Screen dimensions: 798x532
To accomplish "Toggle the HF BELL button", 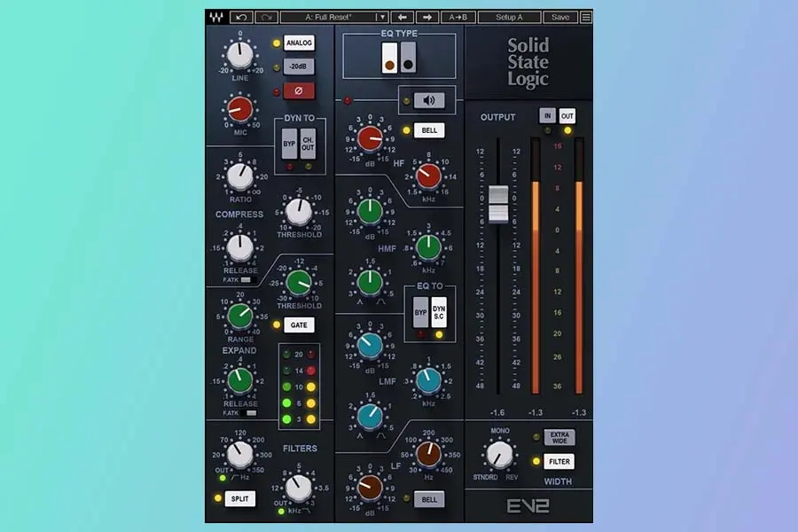I will (429, 130).
